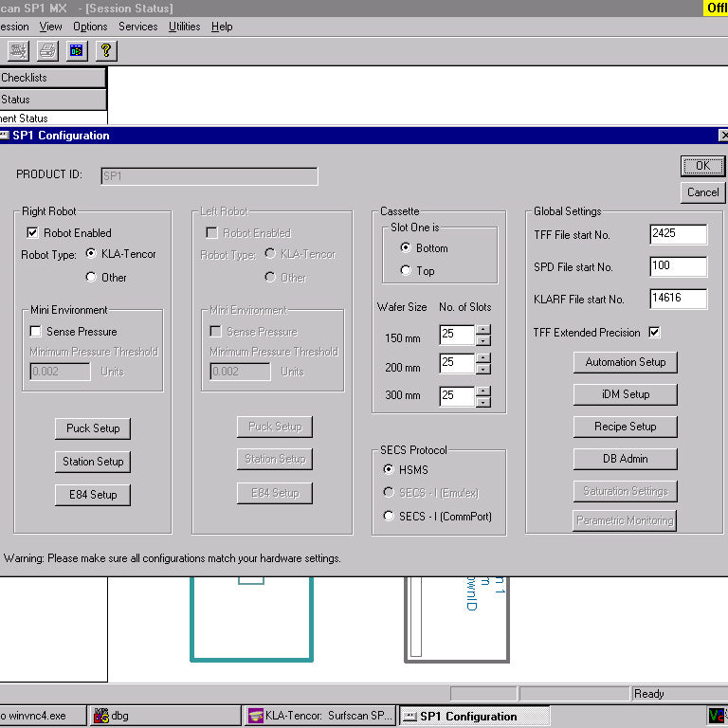Increase 150 mm number of slots
This screenshot has width=728, height=728.
click(483, 330)
